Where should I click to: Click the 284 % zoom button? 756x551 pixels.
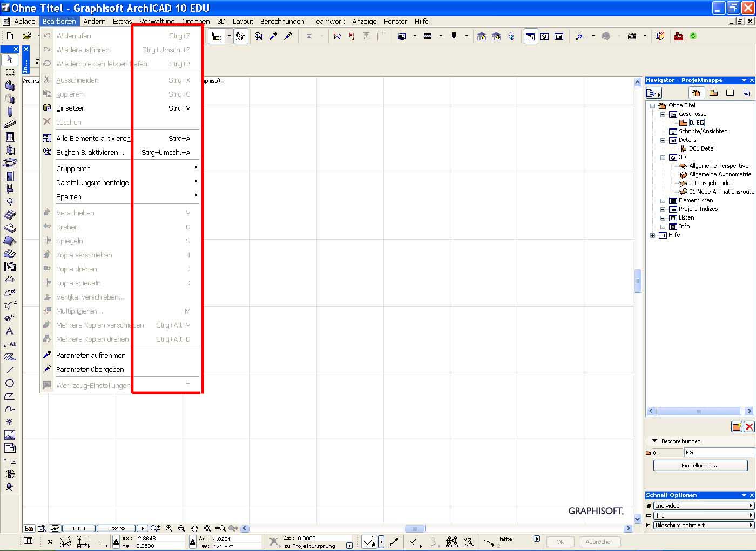[x=117, y=528]
